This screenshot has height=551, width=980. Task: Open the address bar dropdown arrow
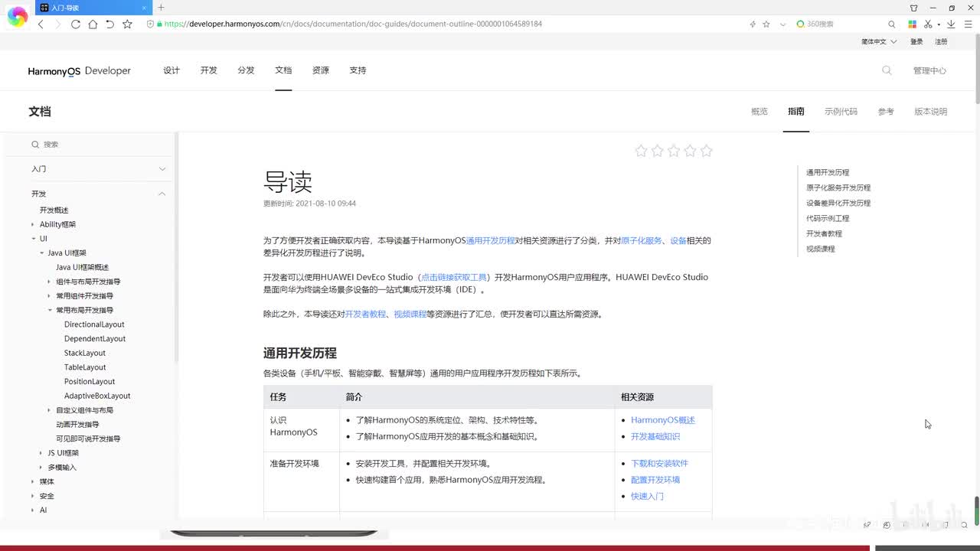tap(782, 24)
